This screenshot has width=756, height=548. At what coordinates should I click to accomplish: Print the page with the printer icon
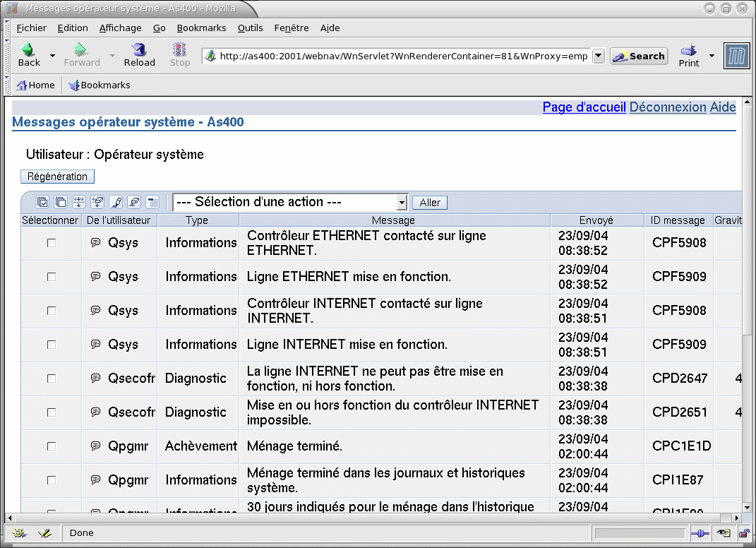click(x=688, y=50)
